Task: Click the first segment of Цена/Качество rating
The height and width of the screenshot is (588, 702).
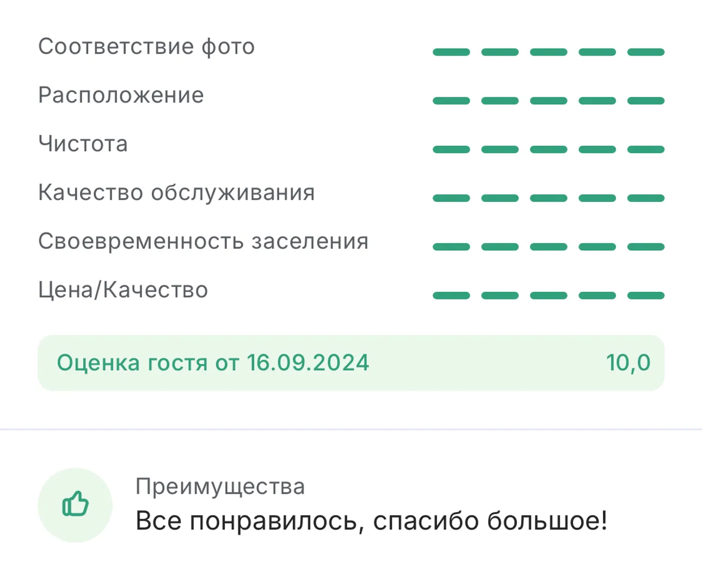Action: pos(452,296)
